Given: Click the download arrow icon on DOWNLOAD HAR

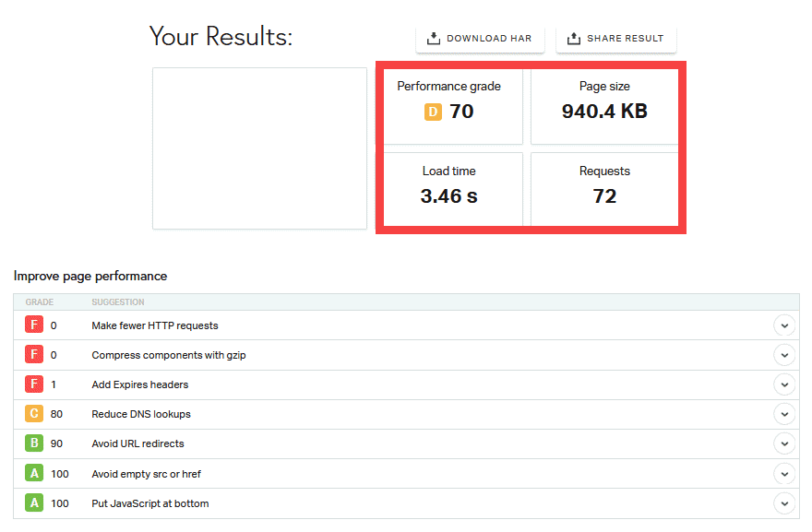Looking at the screenshot, I should [x=432, y=39].
